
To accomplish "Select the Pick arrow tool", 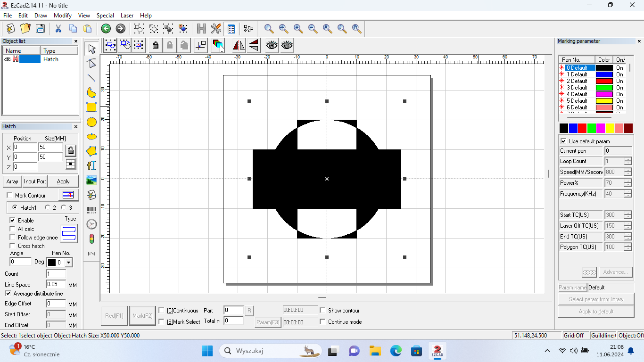I will click(x=91, y=49).
